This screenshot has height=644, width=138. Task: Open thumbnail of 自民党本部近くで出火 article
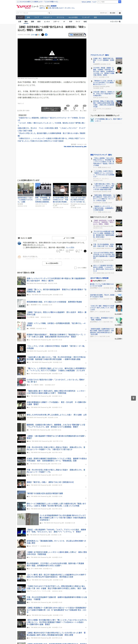[26, 190]
